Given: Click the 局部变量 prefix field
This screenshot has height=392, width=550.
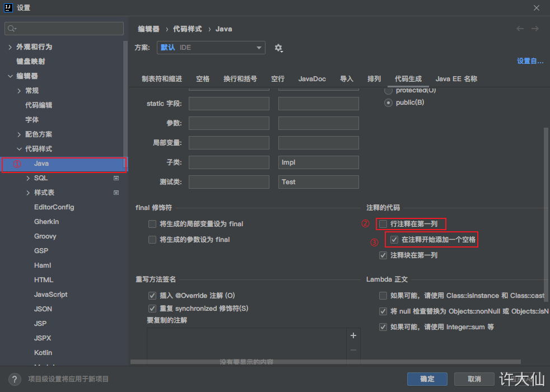Looking at the screenshot, I should [x=229, y=143].
